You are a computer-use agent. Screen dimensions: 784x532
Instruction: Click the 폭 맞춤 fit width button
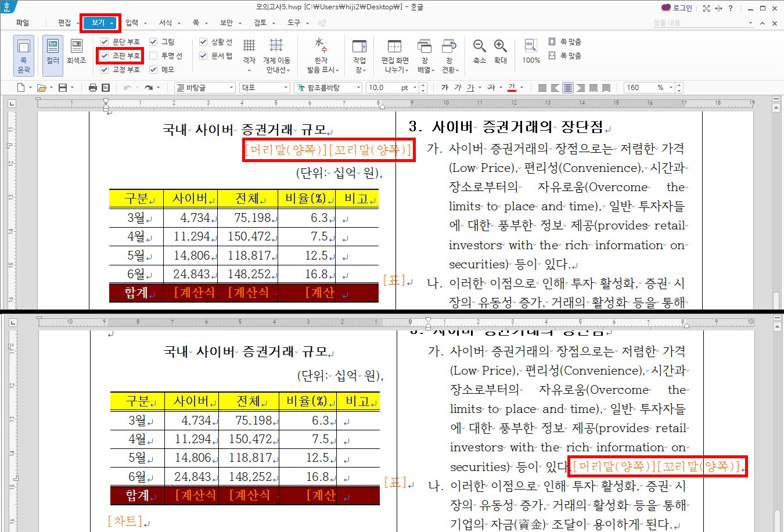tap(566, 56)
